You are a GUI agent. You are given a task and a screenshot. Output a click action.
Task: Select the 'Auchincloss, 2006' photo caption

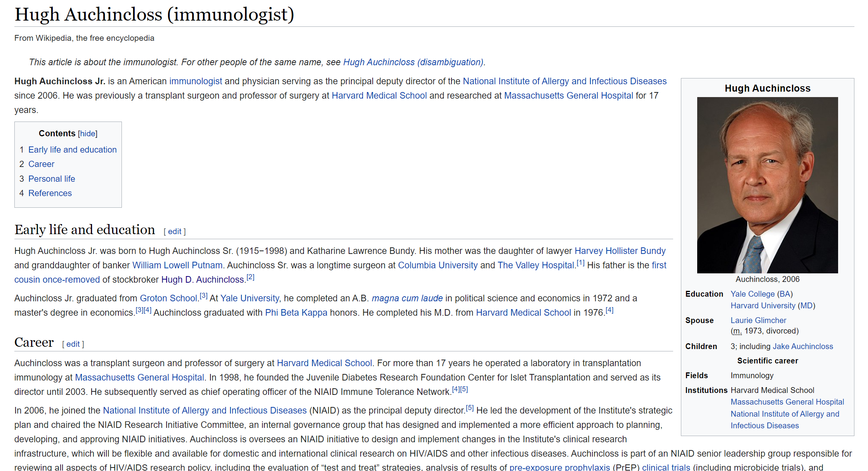(x=767, y=279)
